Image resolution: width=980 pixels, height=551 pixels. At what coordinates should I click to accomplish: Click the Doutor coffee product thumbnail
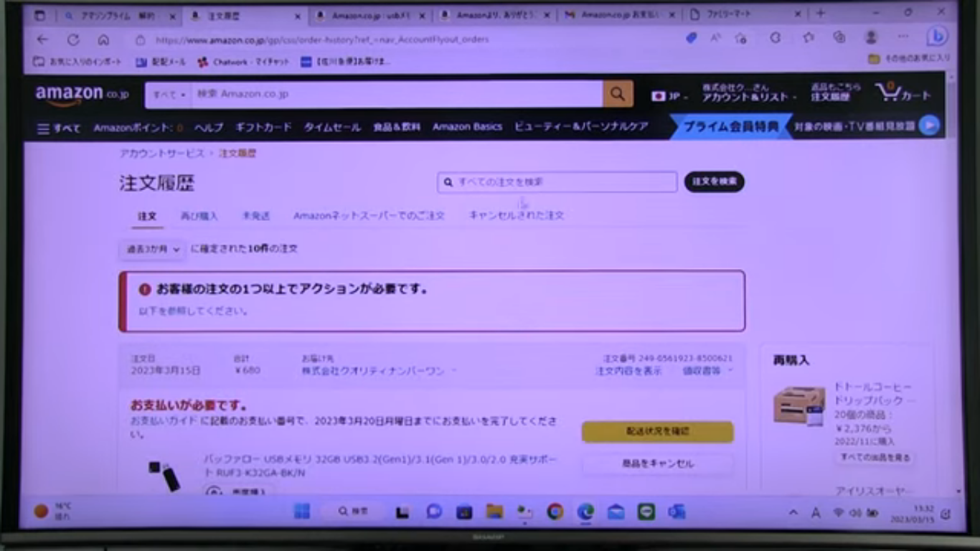(x=798, y=406)
